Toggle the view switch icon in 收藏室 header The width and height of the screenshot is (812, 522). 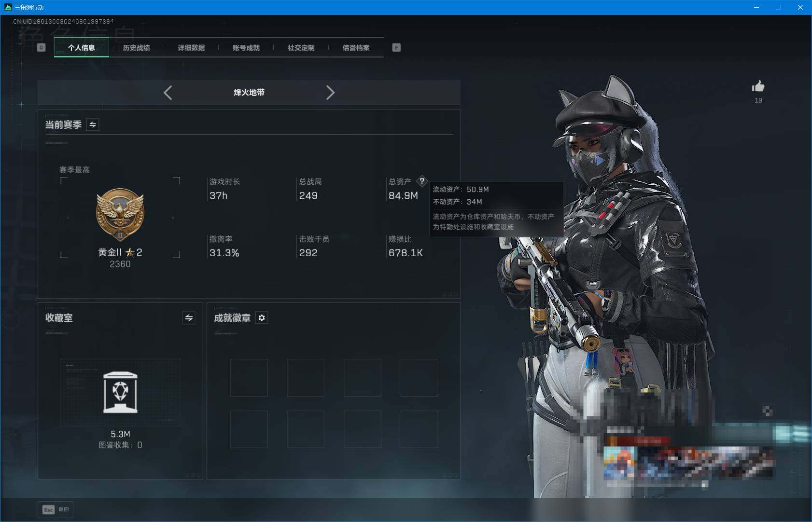coord(189,317)
